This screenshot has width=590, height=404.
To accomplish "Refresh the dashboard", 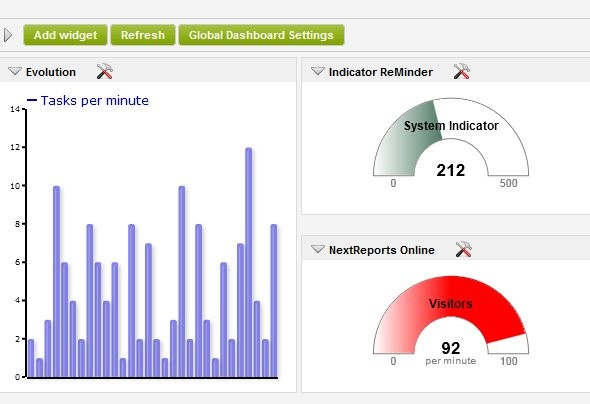I will point(143,35).
